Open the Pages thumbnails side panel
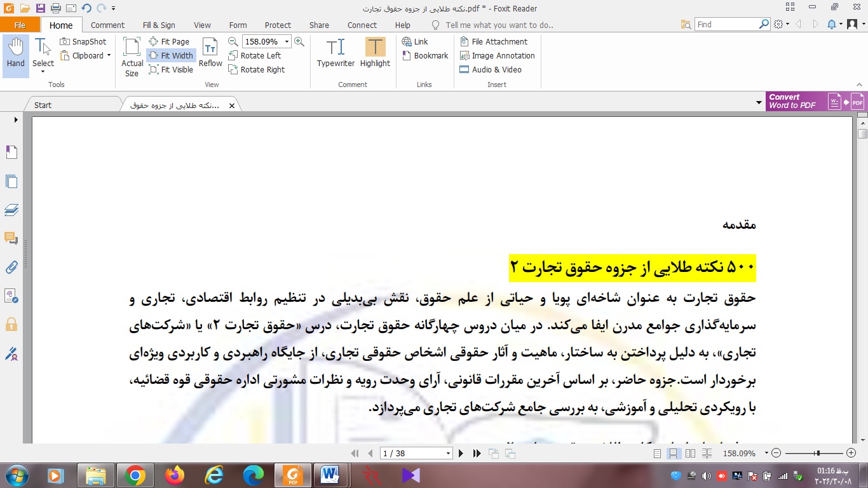 11,181
